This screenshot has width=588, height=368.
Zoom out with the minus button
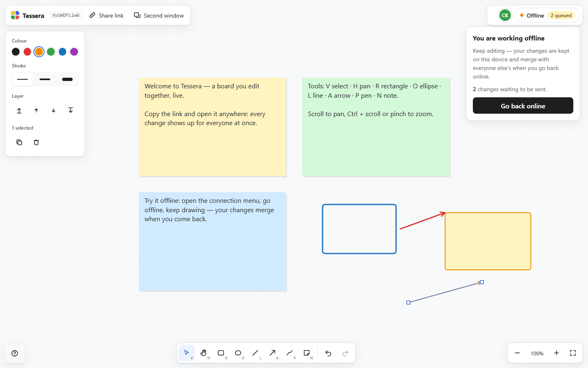pyautogui.click(x=517, y=353)
